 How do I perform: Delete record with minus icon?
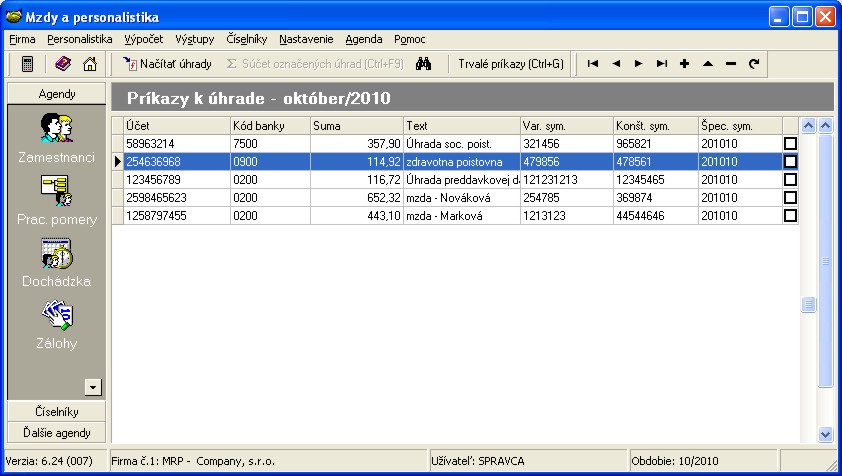pos(730,64)
